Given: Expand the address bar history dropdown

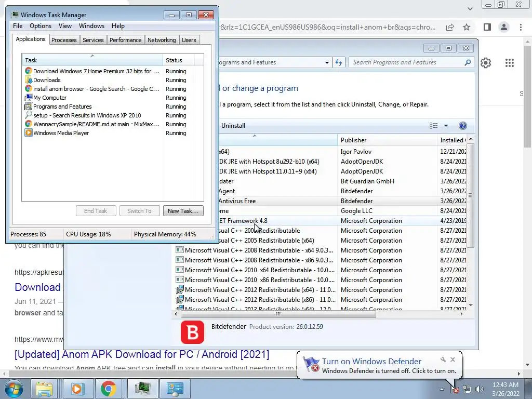Looking at the screenshot, I should [x=327, y=62].
